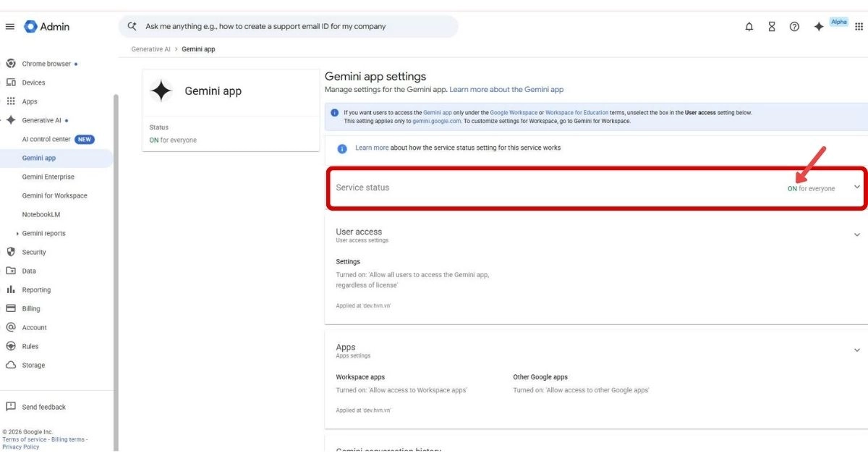Click the Chrome browser sidebar icon
The height and width of the screenshot is (456, 868).
tap(11, 64)
